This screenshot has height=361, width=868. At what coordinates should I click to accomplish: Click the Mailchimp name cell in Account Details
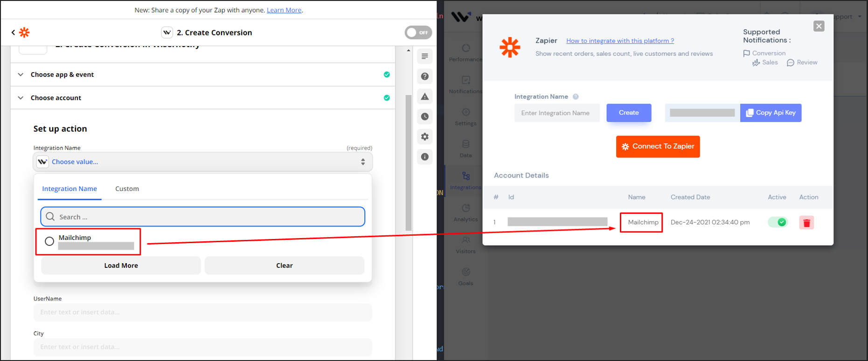tap(643, 222)
